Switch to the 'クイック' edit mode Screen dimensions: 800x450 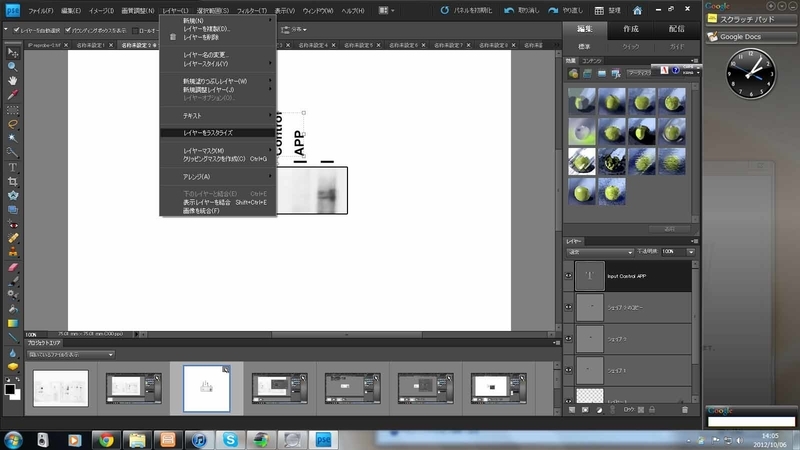(x=631, y=46)
